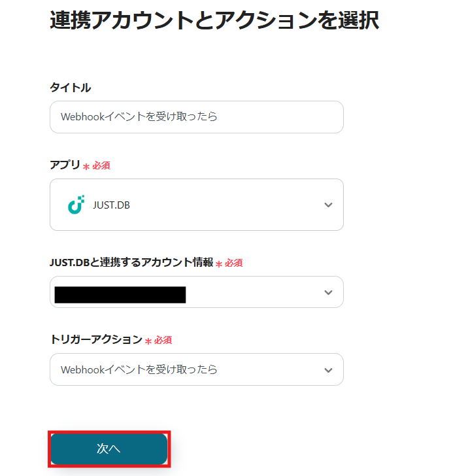Click the red asterisk next to トリガーアクション
Viewport: 466px width, 476px height.
(148, 341)
